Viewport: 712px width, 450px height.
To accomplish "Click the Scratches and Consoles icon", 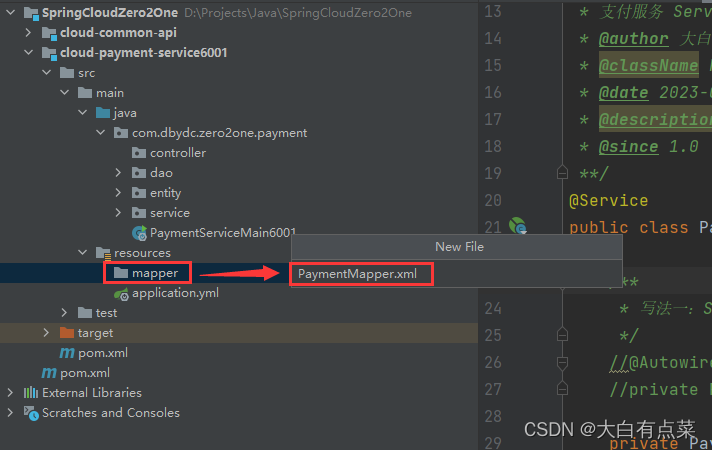I will coord(31,413).
